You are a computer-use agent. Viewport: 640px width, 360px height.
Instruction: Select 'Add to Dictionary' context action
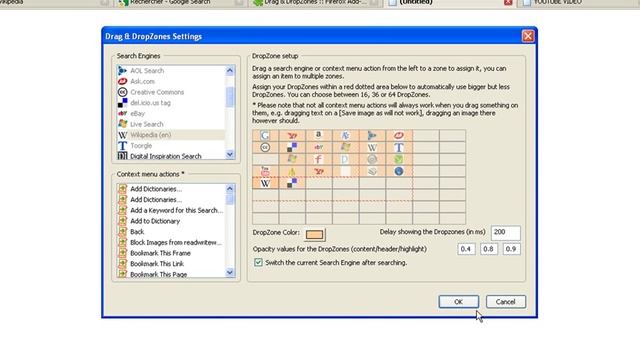click(170, 221)
